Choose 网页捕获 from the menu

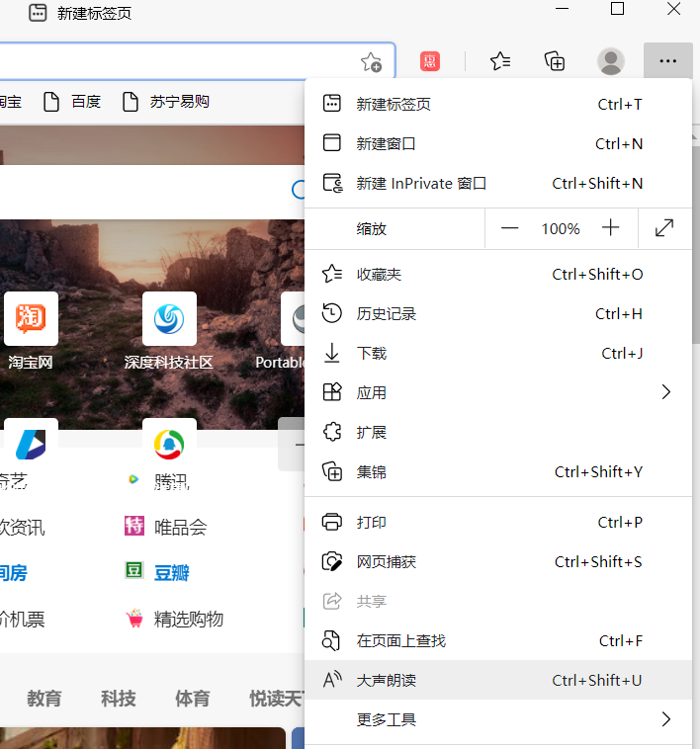(498, 561)
